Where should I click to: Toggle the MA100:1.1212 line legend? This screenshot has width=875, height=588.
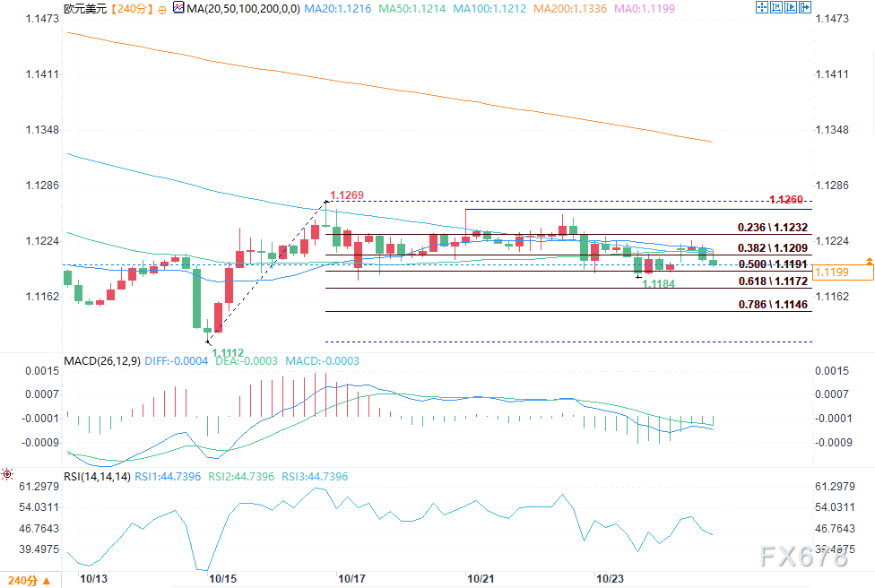489,9
